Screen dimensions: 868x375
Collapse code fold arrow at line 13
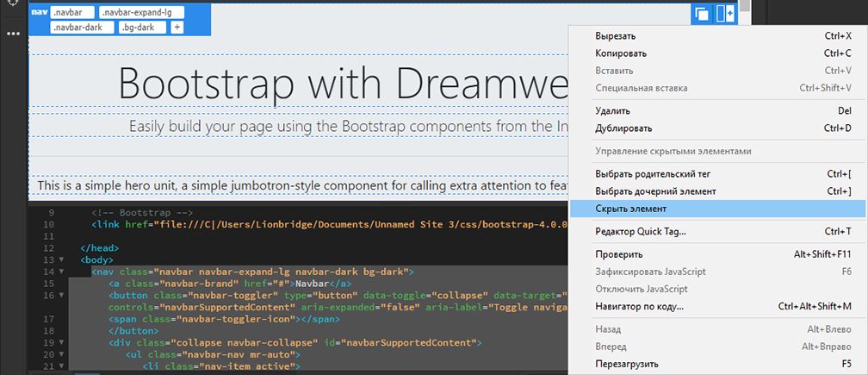(61, 259)
